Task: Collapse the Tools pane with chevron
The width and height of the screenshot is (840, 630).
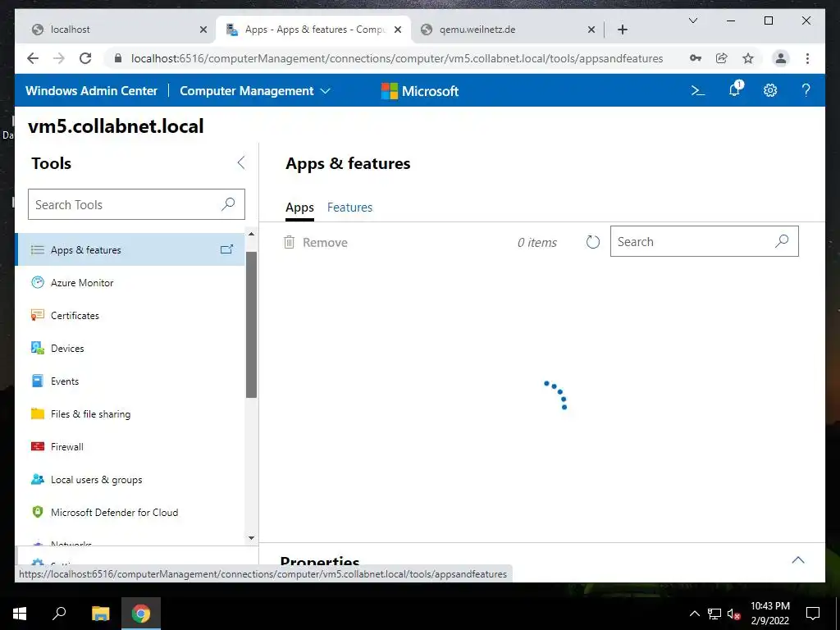Action: click(241, 163)
